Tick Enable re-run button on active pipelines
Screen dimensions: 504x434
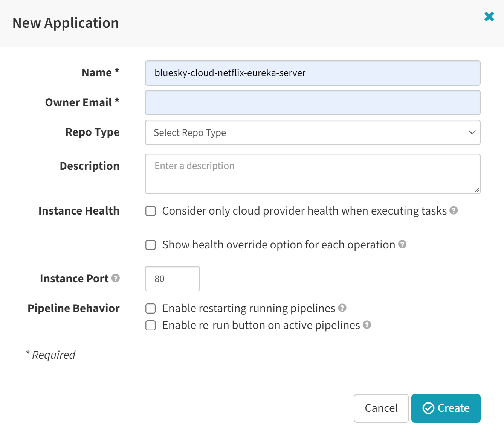(x=151, y=326)
